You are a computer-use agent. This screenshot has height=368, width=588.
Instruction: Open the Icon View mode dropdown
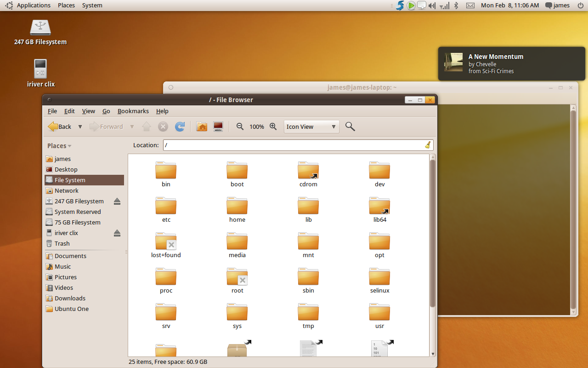pos(311,126)
